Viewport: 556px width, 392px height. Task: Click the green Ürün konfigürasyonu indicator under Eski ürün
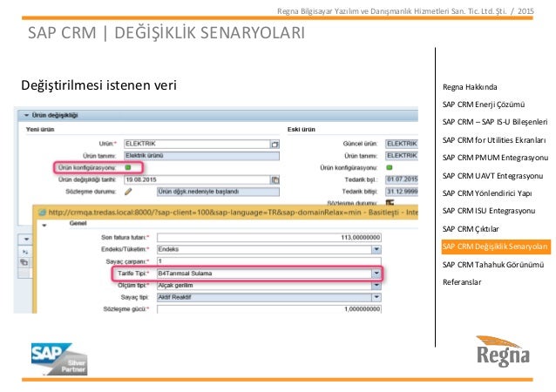coord(389,167)
